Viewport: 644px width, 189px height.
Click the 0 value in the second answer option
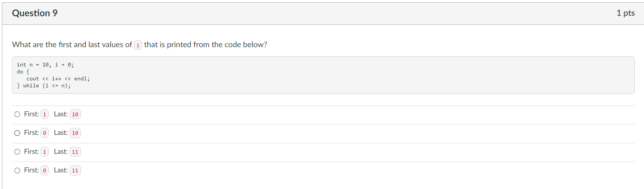(44, 133)
